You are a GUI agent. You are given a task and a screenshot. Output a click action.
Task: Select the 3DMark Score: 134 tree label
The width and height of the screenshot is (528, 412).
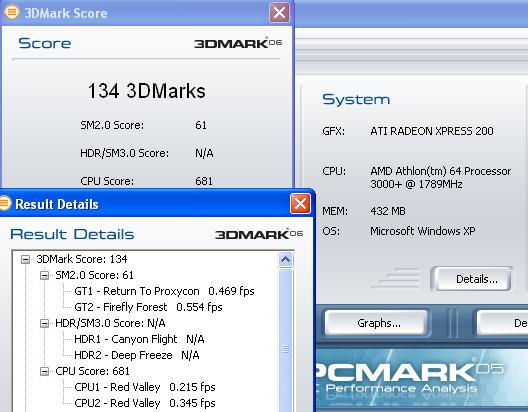pos(82,259)
